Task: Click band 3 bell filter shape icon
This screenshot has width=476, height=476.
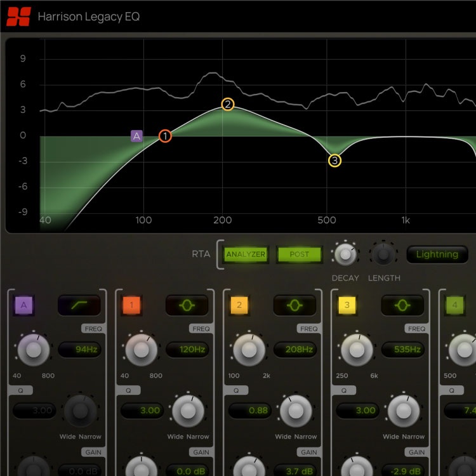Action: point(402,305)
